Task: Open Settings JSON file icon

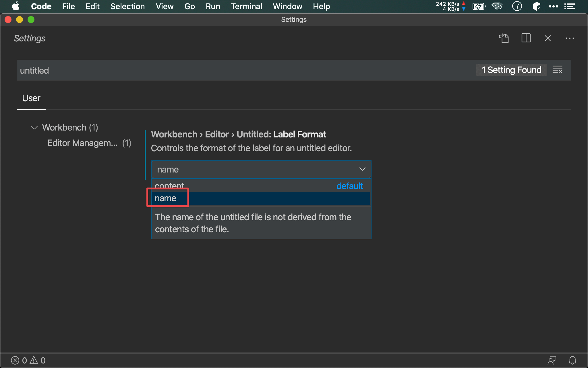Action: coord(504,38)
